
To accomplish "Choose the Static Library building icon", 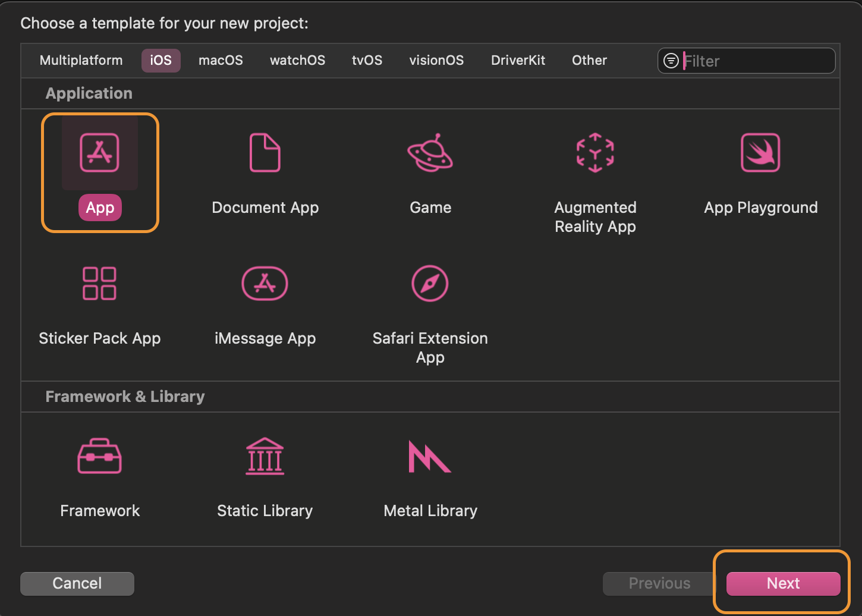I will [265, 456].
